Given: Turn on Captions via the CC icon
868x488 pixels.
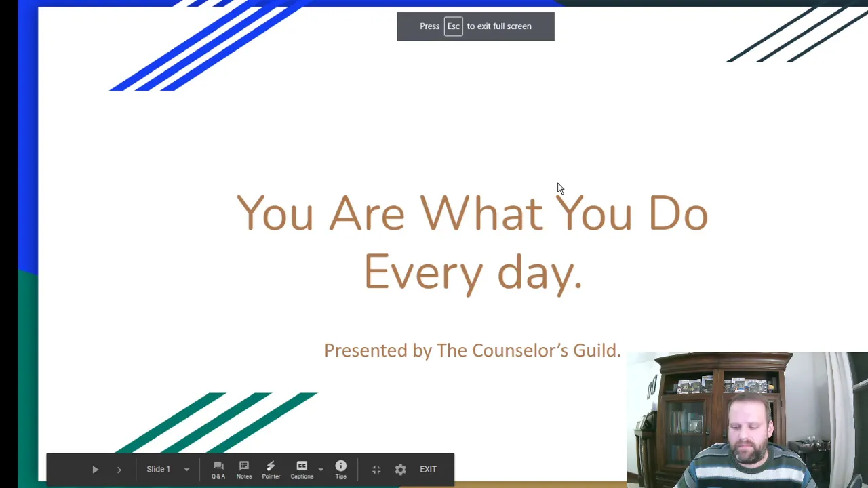Looking at the screenshot, I should 302,470.
